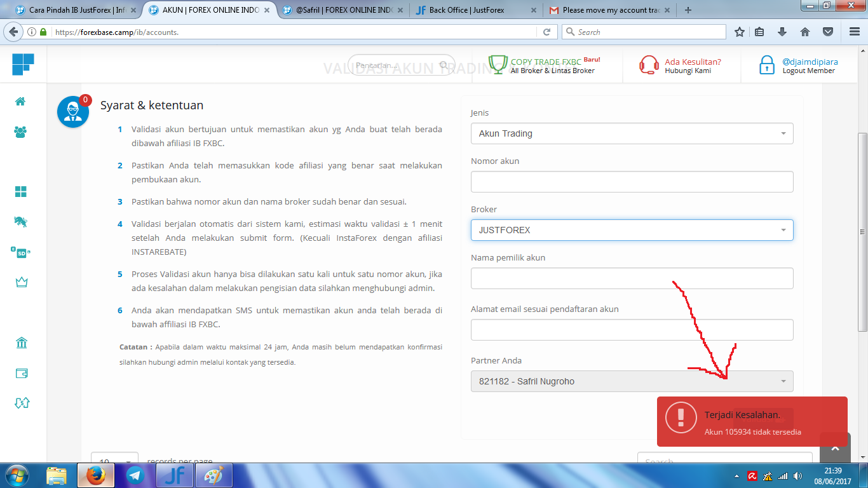This screenshot has height=488, width=868.
Task: Click the Firefox Search bar
Action: coord(644,32)
